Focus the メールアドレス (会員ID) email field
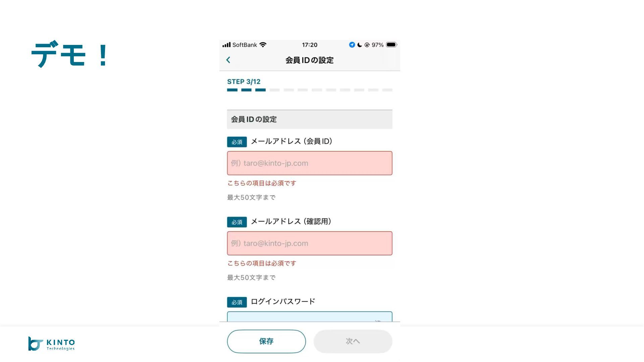644x362 pixels. click(x=310, y=163)
